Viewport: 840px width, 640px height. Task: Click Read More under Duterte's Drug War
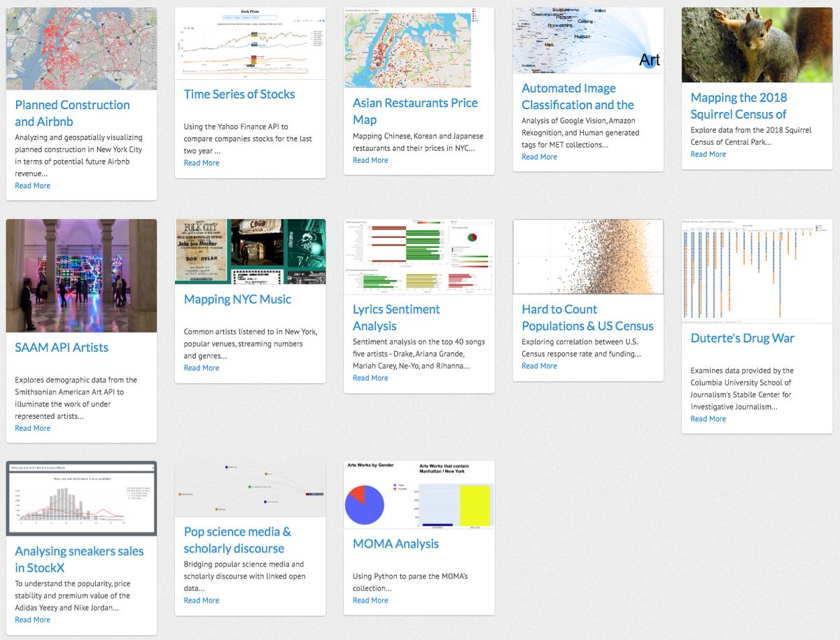point(708,419)
